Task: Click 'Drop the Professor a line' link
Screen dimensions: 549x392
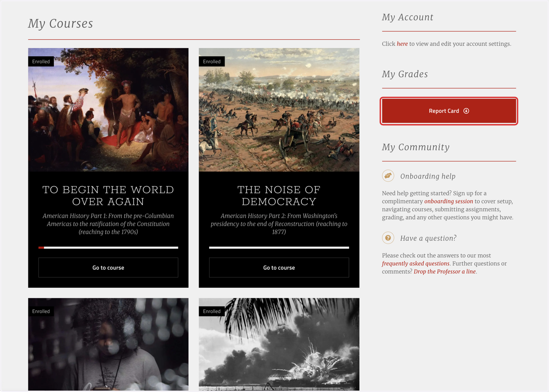Action: [445, 272]
